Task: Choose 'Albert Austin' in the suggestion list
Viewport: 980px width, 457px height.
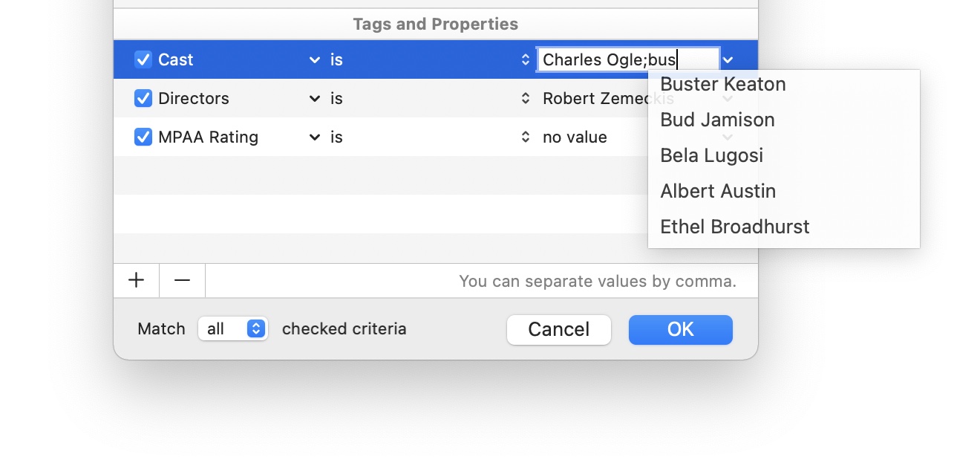Action: click(x=718, y=191)
